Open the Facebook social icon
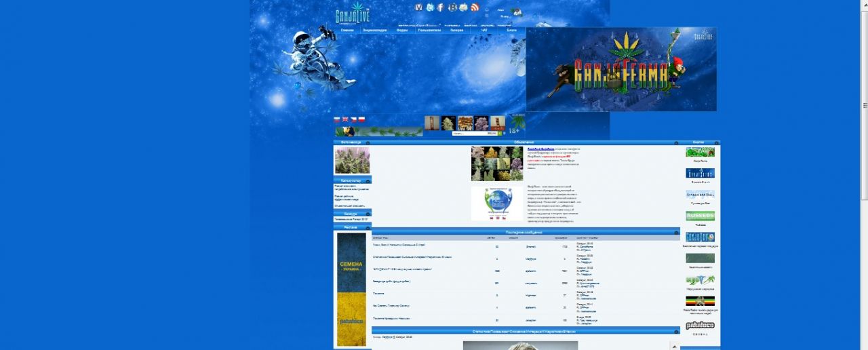The width and height of the screenshot is (868, 350). click(440, 7)
